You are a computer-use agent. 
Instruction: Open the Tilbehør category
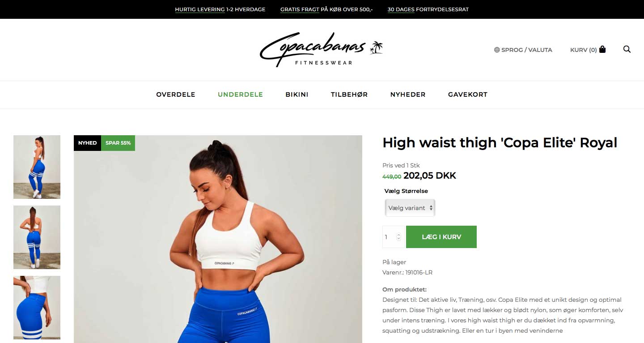349,94
